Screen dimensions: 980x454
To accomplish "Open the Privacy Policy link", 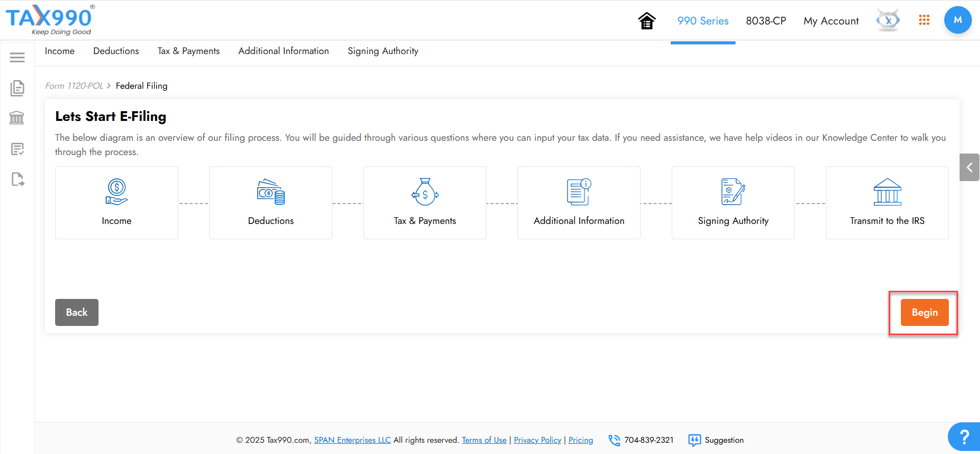I will [537, 440].
